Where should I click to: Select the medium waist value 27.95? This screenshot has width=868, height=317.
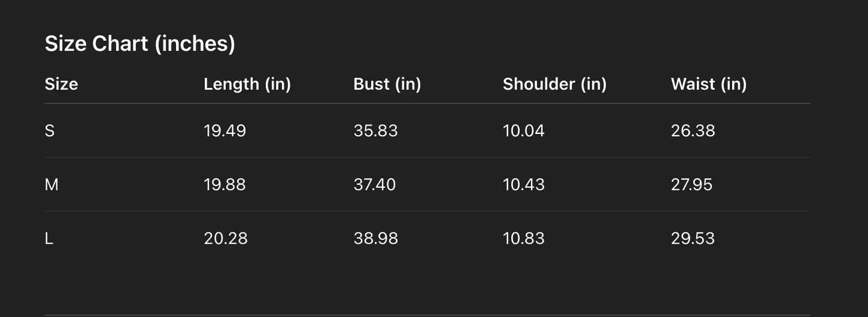(691, 184)
